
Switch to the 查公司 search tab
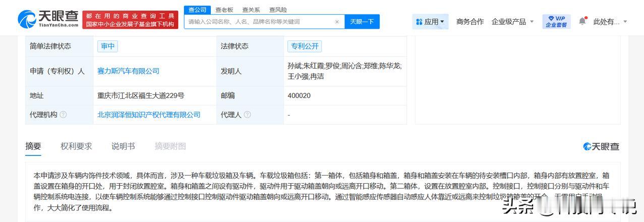tap(197, 10)
